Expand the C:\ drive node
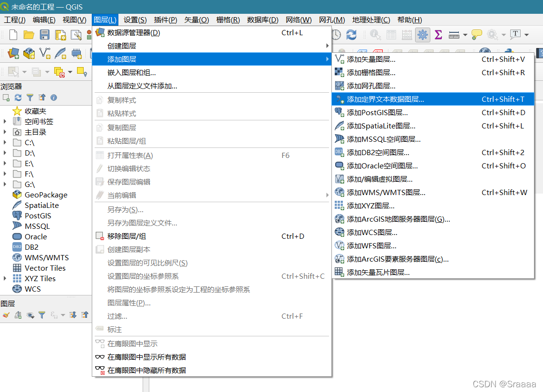Viewport: 543px width, 392px height. [5, 142]
